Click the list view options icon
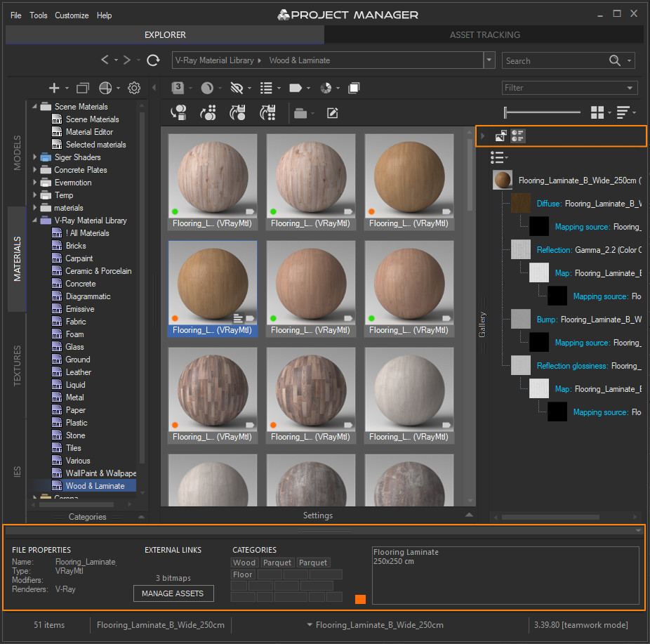 coord(266,88)
